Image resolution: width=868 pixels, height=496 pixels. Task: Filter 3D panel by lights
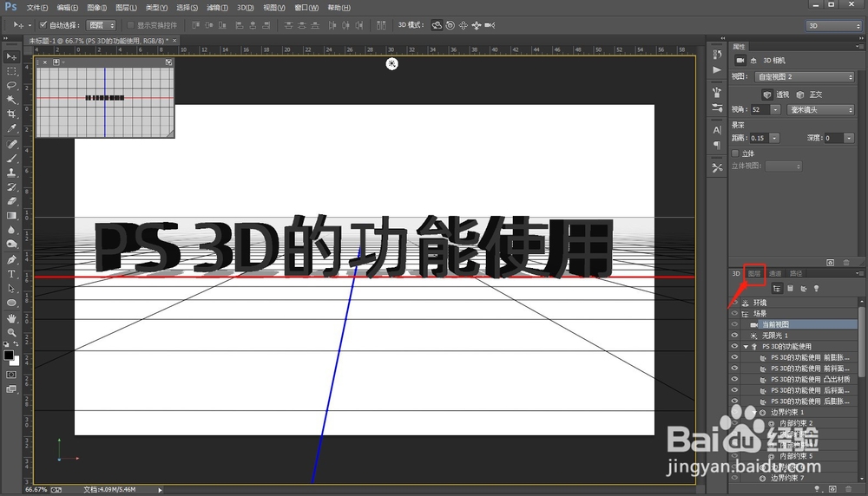(x=817, y=289)
